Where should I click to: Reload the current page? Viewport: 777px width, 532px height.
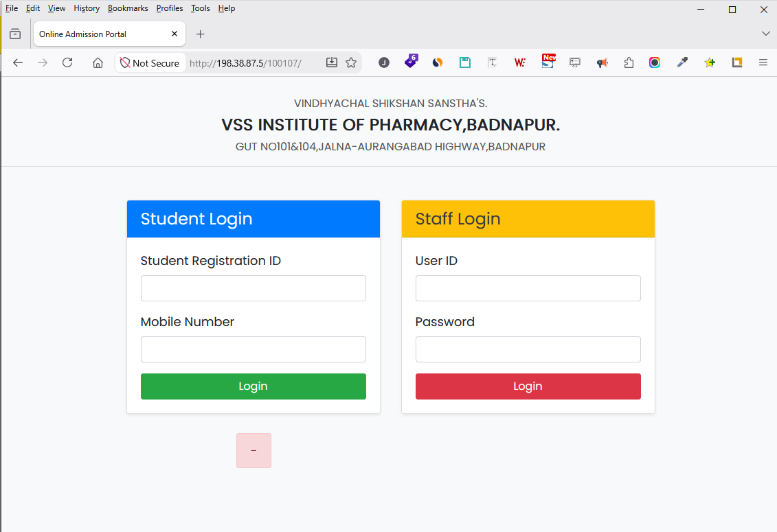(67, 62)
